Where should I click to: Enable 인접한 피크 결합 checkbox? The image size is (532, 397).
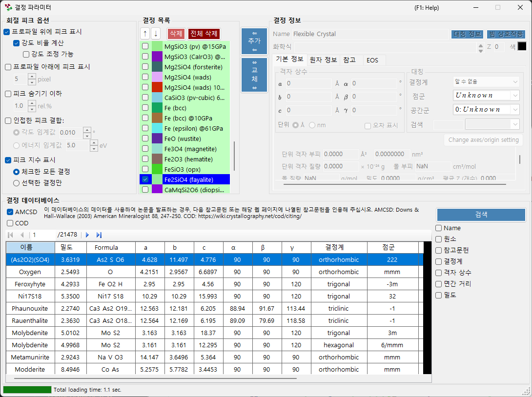8,120
